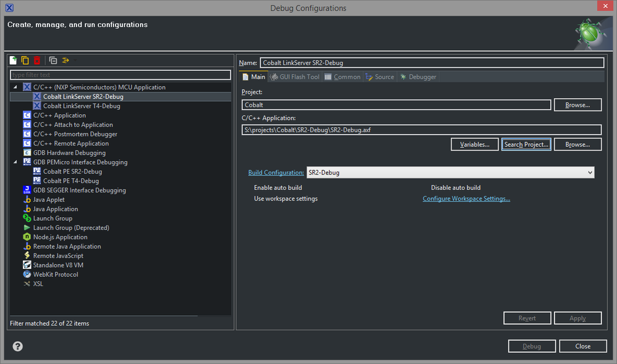Click the C/C++ Application icon
617x364 pixels.
27,115
